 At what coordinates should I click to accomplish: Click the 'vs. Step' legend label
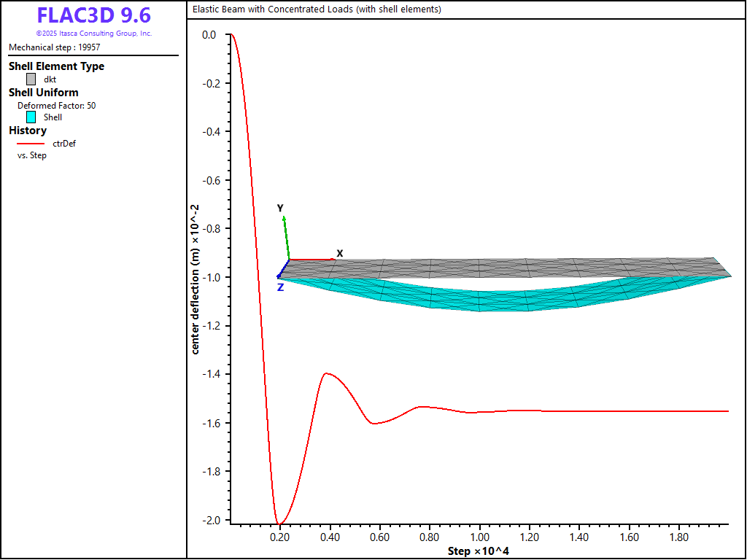32,155
